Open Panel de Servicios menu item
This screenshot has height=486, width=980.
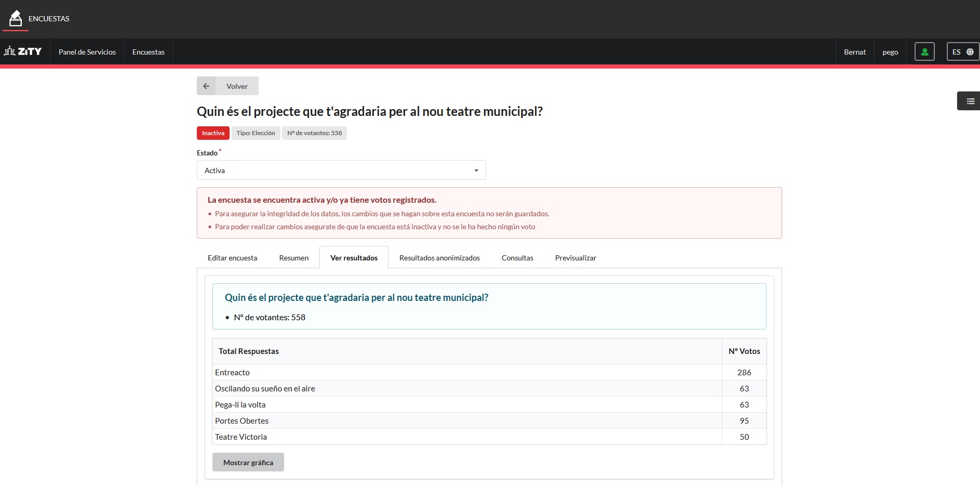click(x=87, y=52)
